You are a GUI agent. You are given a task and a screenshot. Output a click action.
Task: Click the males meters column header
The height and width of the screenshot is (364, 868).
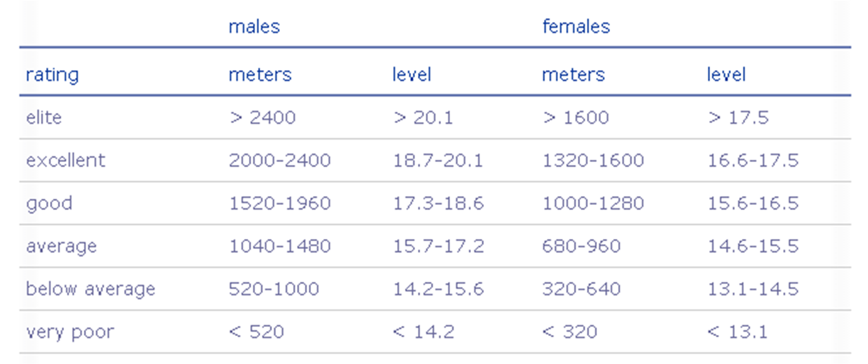[260, 75]
